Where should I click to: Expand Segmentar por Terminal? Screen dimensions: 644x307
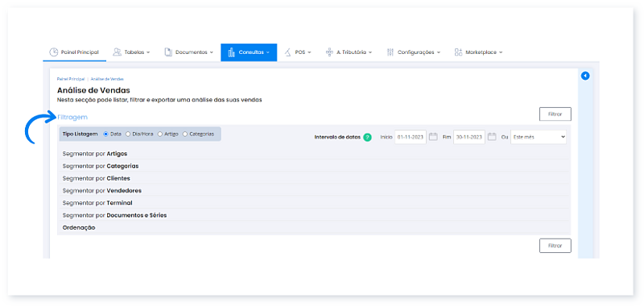pyautogui.click(x=314, y=202)
